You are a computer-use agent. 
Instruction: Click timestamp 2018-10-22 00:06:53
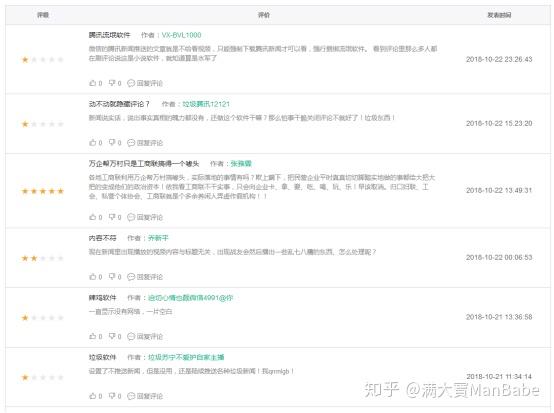(x=499, y=258)
